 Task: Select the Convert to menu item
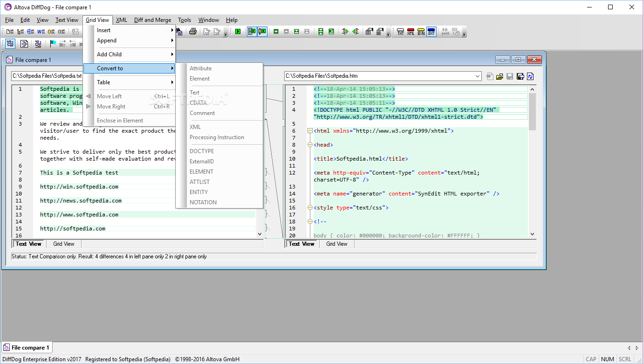pos(129,68)
